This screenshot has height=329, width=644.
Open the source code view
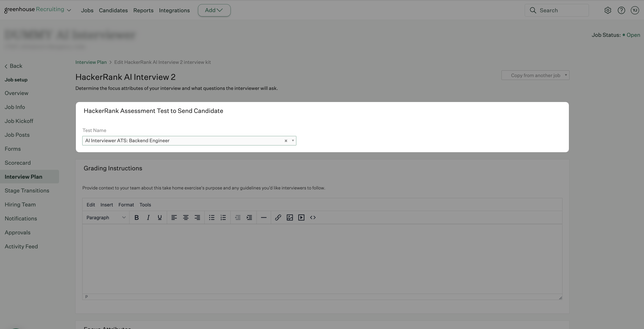tap(313, 217)
